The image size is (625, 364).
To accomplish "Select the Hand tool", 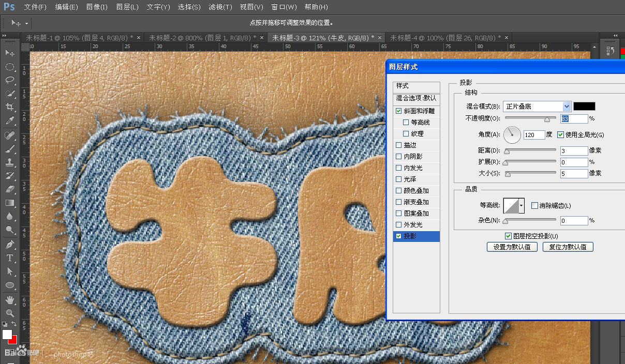I will point(10,299).
